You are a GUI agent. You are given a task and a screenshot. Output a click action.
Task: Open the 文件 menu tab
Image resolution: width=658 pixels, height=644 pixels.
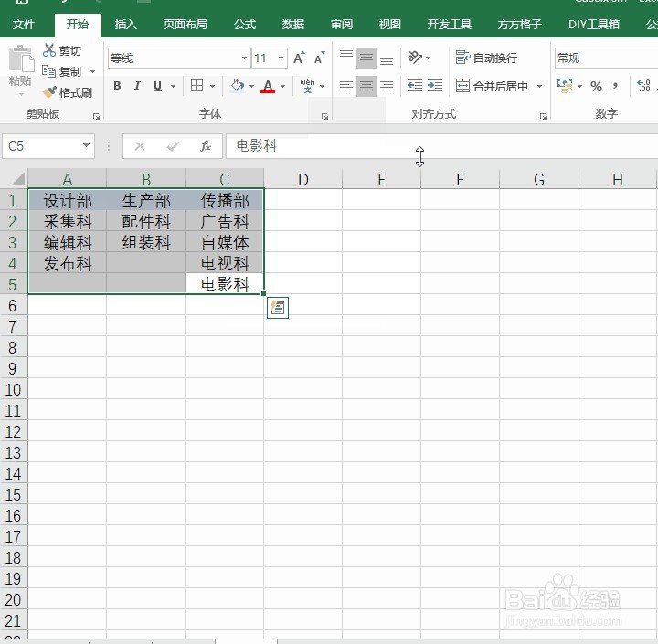point(24,25)
